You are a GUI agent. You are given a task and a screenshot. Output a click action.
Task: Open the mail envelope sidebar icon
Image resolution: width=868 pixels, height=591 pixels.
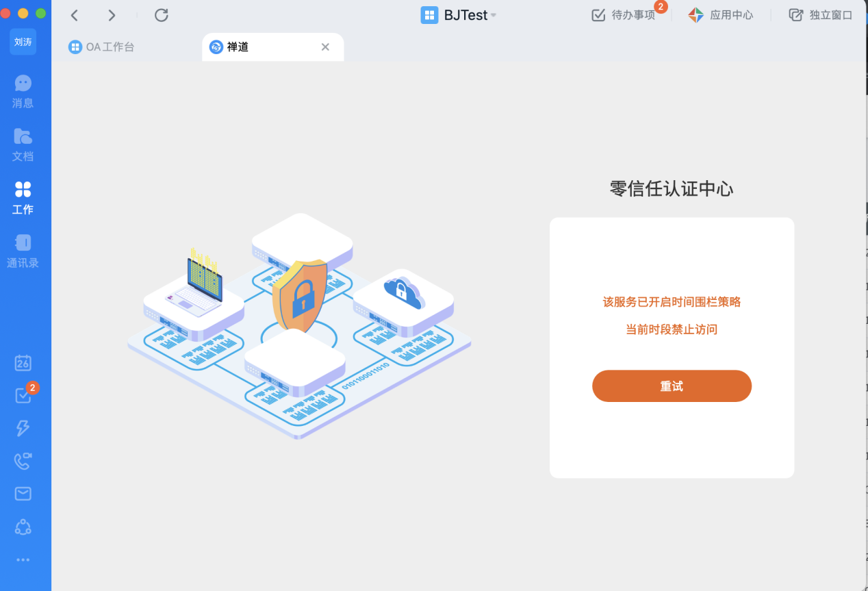[x=23, y=494]
